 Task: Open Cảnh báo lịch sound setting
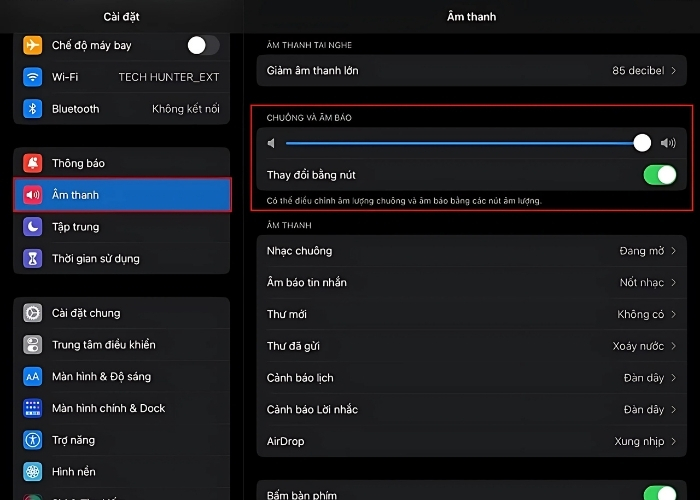point(470,378)
